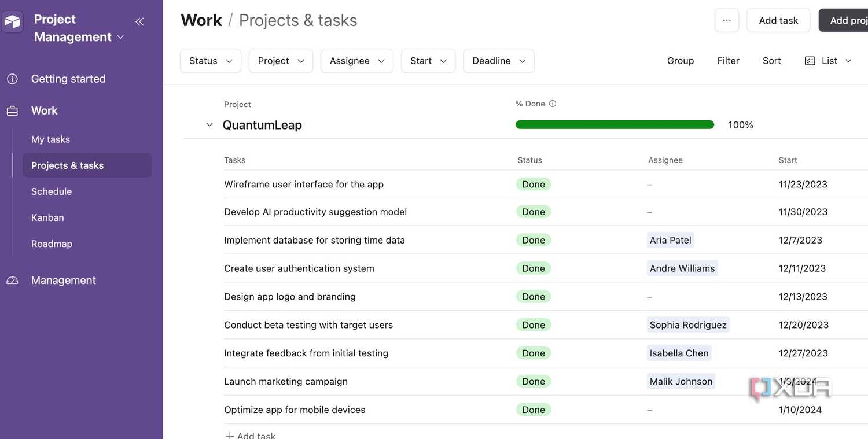This screenshot has height=439, width=868.
Task: Collapse the sidebar with double chevron icon
Action: pyautogui.click(x=139, y=21)
